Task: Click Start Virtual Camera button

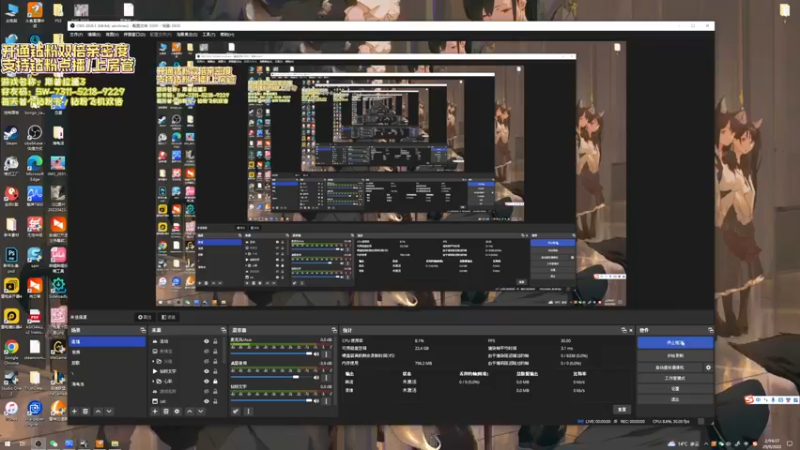Action: (670, 367)
